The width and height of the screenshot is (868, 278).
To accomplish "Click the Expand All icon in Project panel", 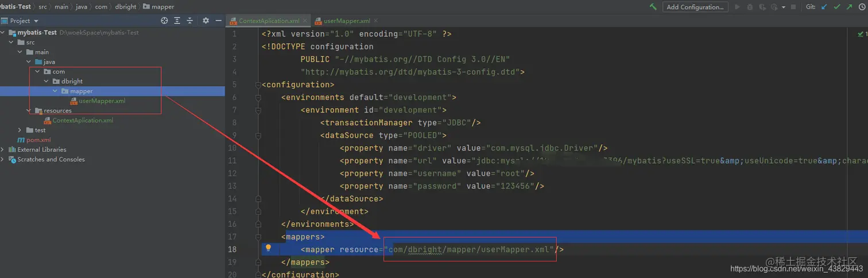I will [x=177, y=21].
